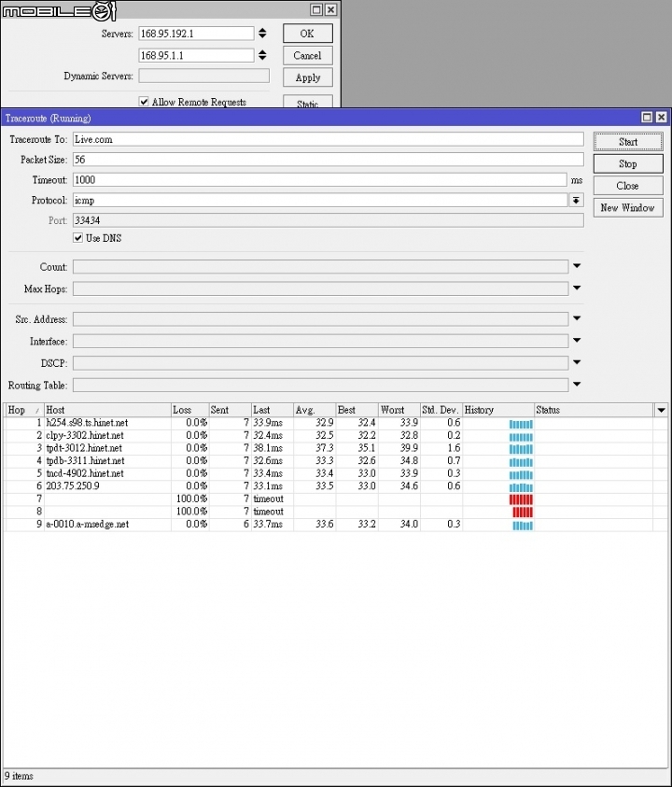Image resolution: width=672 pixels, height=787 pixels.
Task: Click the Traceroute To input field
Action: [329, 139]
